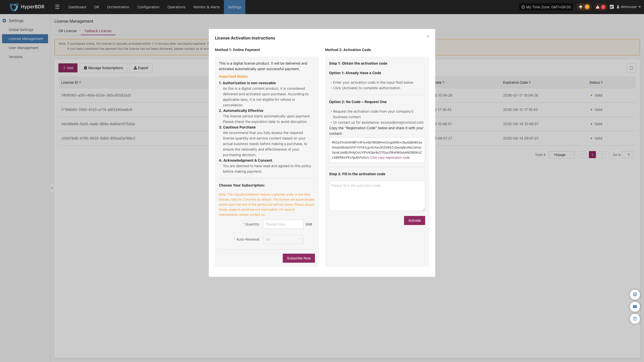Click license ID 74f9f060-a5f0-46fa-b53e-365c45582a31
Viewport: 644px width, 362px height.
tap(96, 95)
